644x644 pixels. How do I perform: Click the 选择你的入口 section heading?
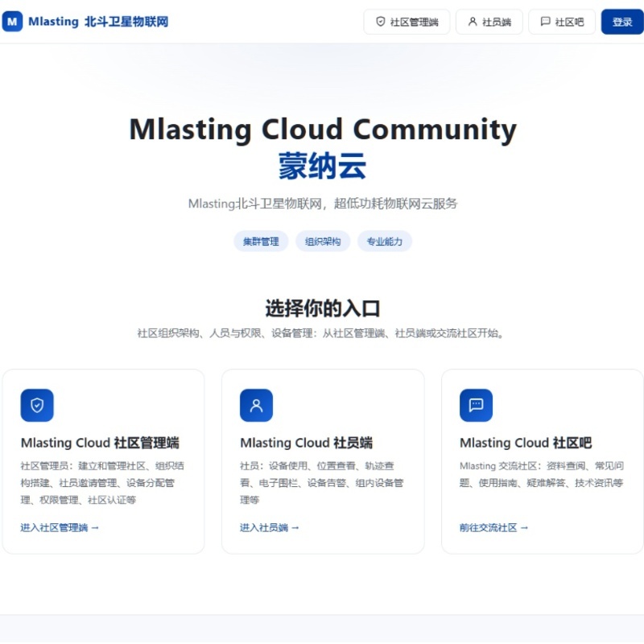[x=323, y=308]
